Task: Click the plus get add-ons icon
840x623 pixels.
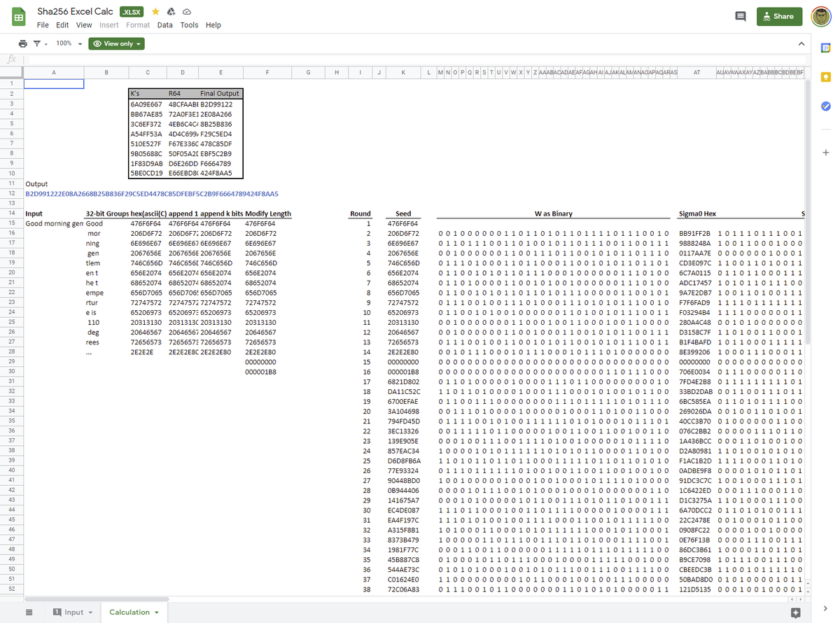Action: pos(825,153)
